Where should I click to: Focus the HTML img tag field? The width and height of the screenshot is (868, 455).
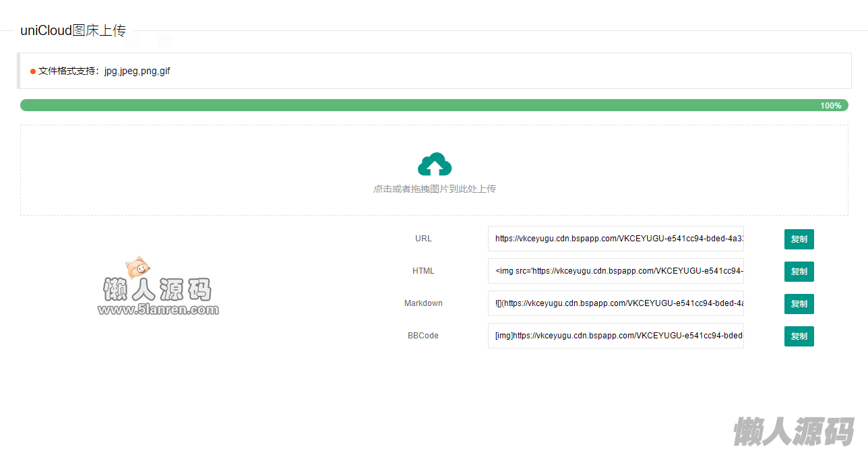[x=615, y=271]
